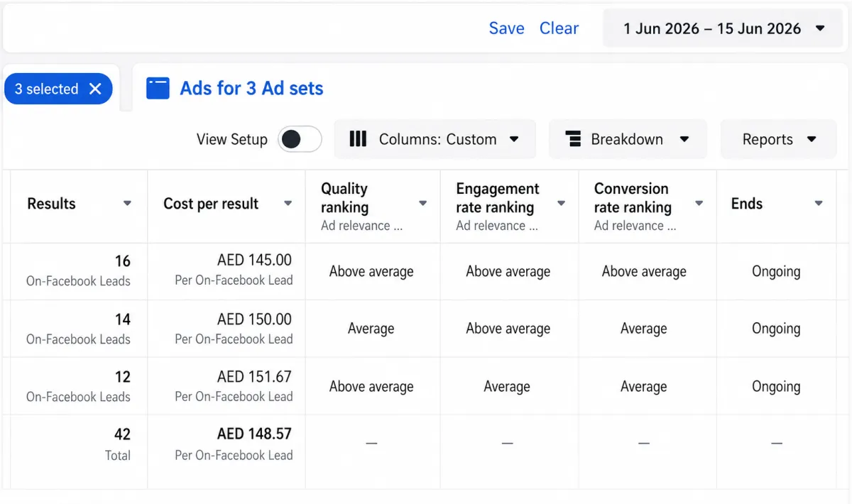
Task: Click the Clear link
Action: 559,28
